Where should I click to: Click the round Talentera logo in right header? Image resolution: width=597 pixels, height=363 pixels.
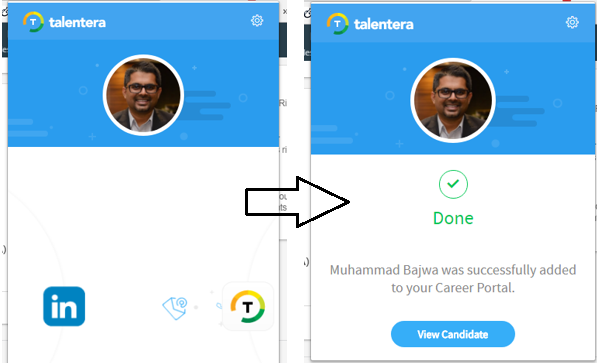tap(337, 24)
